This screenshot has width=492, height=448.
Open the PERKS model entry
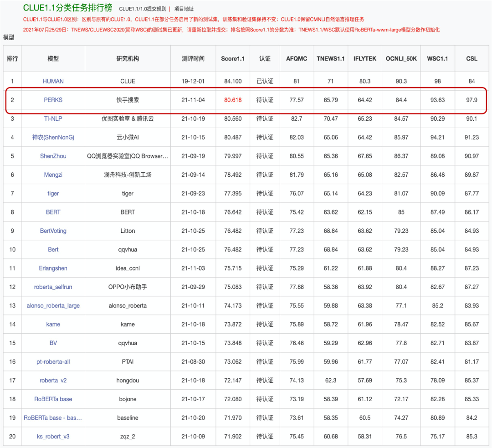(x=53, y=100)
